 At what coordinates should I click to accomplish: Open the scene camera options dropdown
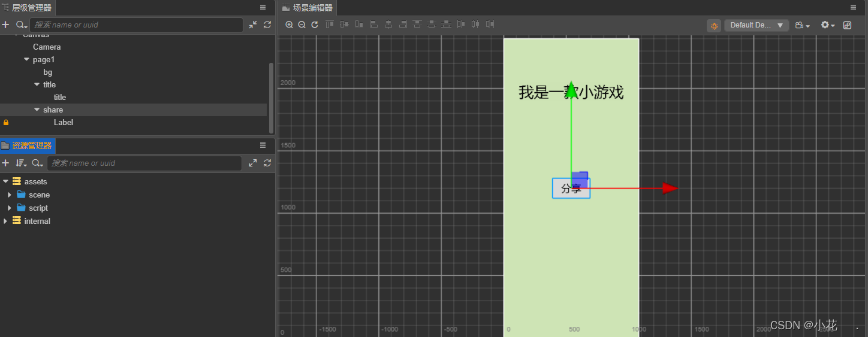(x=802, y=25)
